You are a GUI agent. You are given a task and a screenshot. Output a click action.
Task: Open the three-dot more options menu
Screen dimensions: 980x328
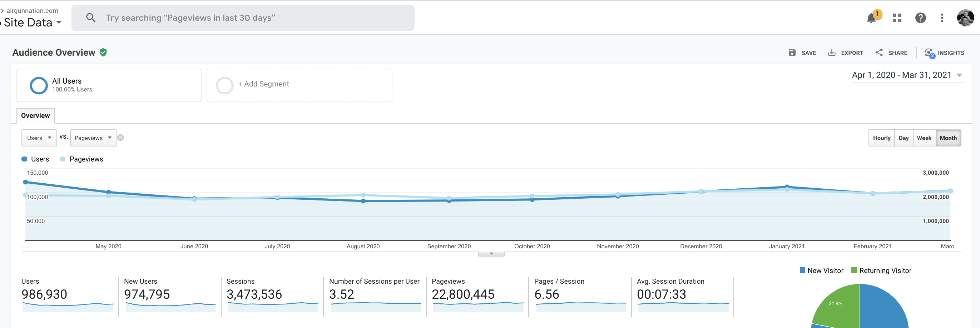(x=941, y=18)
